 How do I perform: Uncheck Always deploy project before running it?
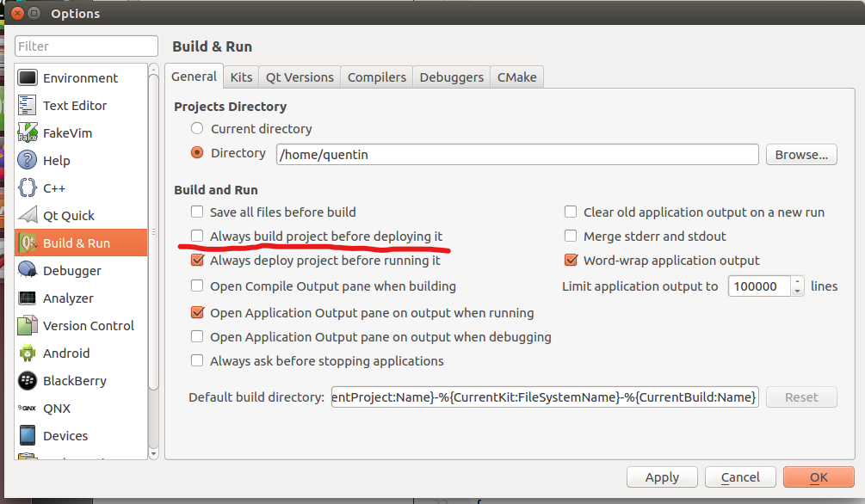197,260
